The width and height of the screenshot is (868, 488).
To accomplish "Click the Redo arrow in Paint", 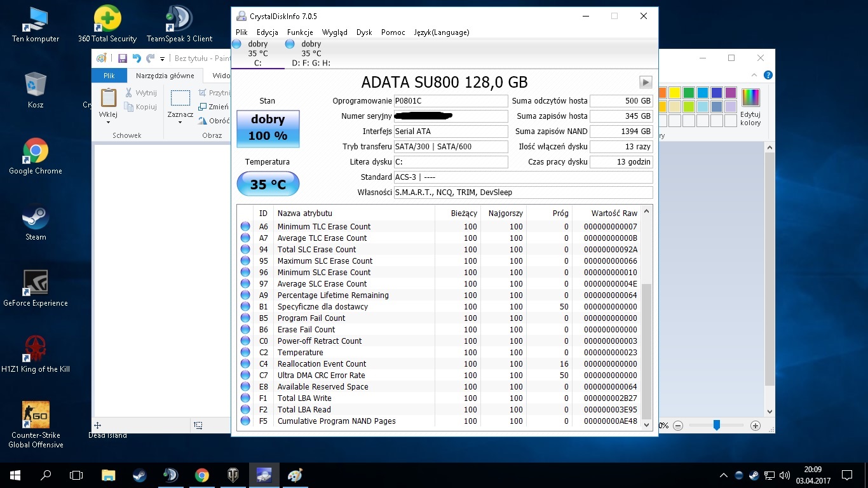I will 150,58.
